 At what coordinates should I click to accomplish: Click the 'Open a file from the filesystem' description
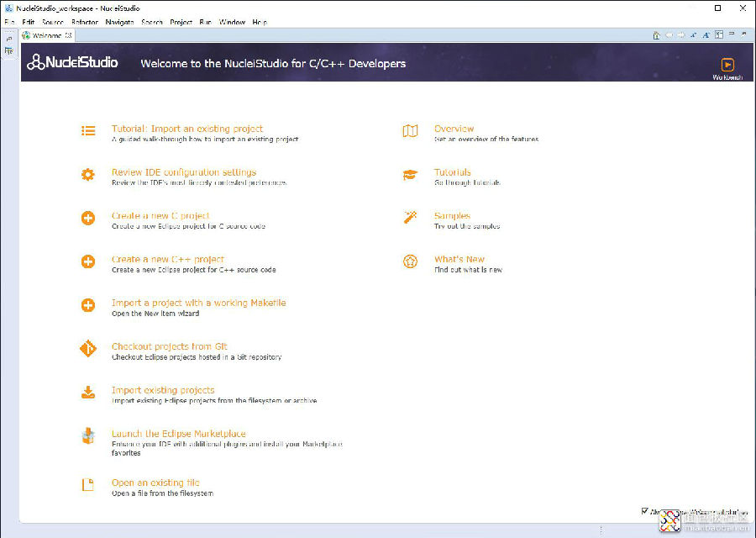click(x=162, y=493)
